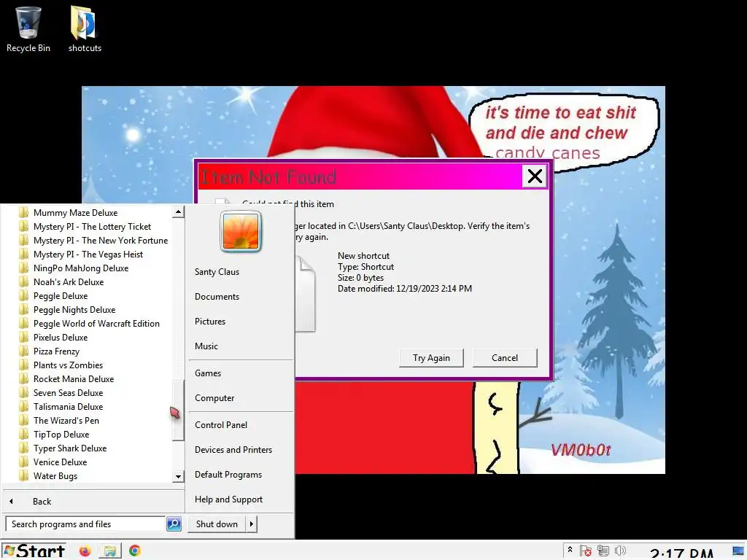Screen dimensions: 747x560
Task: Open the shotcuts folder on desktop
Action: click(x=85, y=28)
